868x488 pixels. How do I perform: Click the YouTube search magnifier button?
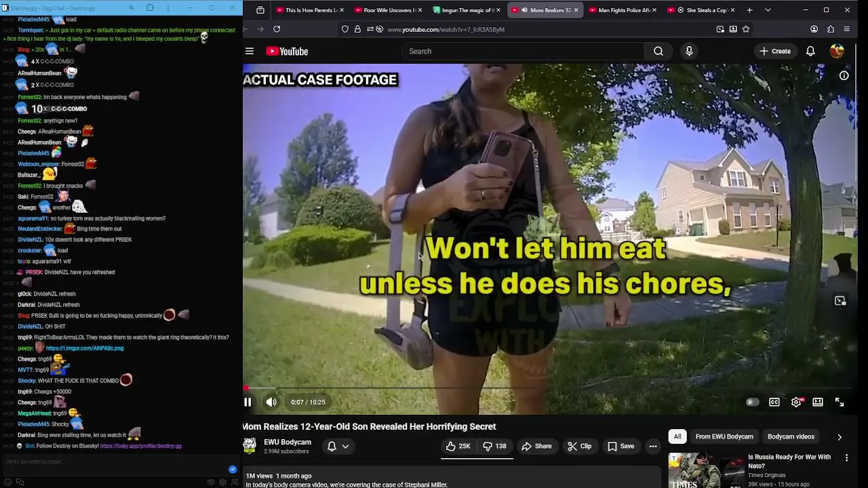coord(658,52)
